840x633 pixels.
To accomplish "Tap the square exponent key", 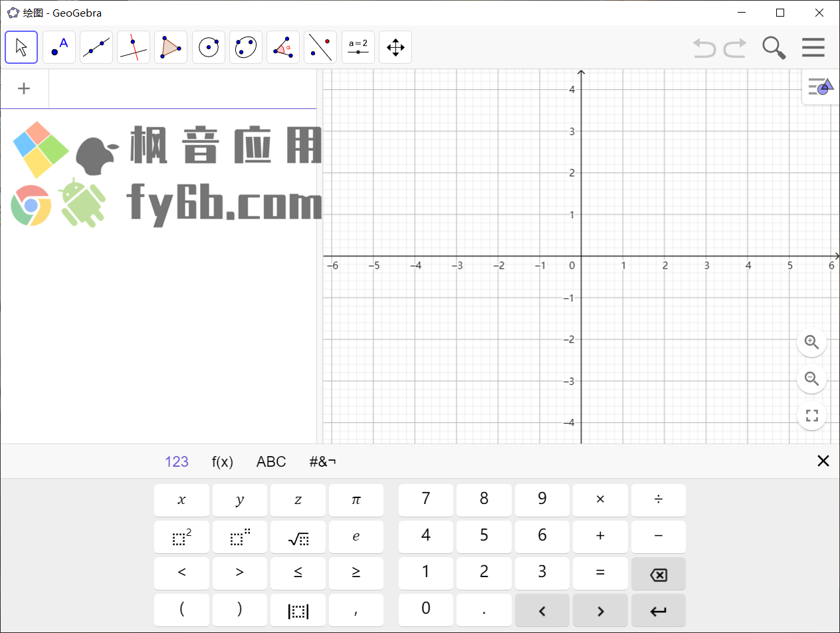I will click(181, 537).
